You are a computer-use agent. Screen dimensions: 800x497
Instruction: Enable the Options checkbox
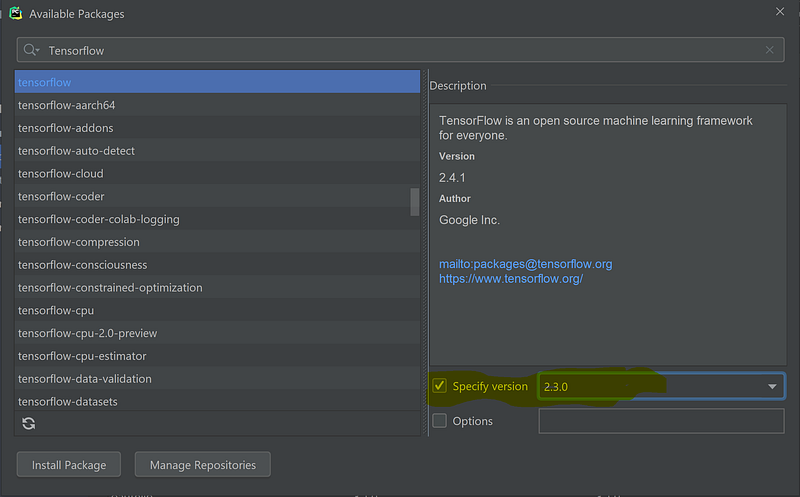click(x=439, y=420)
